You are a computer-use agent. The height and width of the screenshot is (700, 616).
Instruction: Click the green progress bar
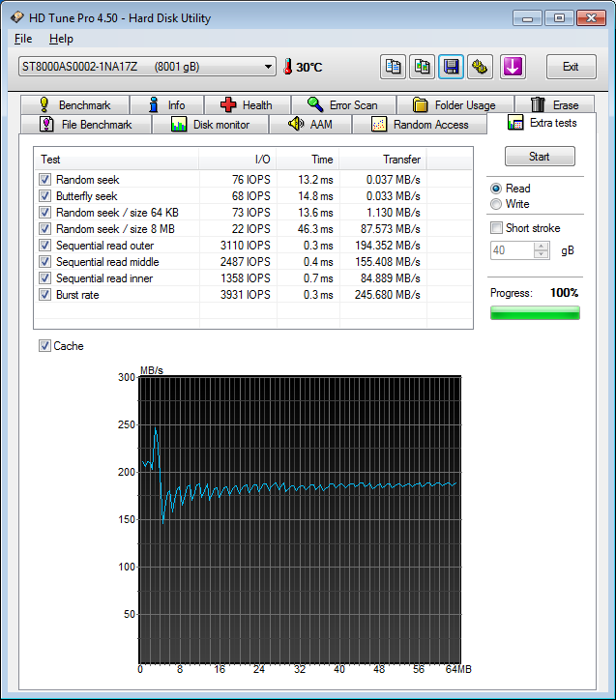tap(535, 313)
